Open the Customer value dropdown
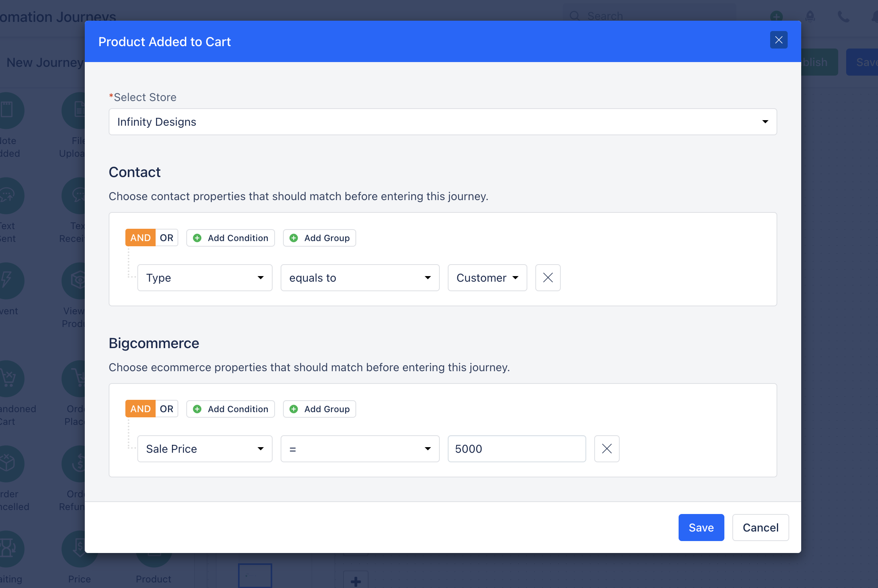The image size is (878, 588). tap(487, 278)
